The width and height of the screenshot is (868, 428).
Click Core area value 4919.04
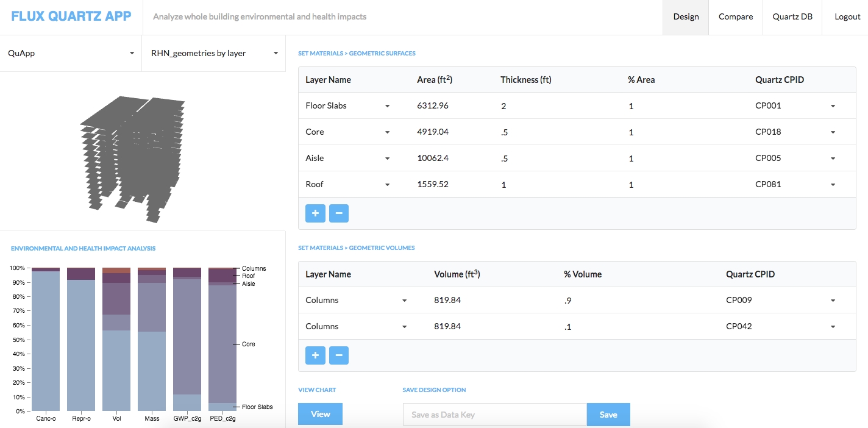(433, 132)
